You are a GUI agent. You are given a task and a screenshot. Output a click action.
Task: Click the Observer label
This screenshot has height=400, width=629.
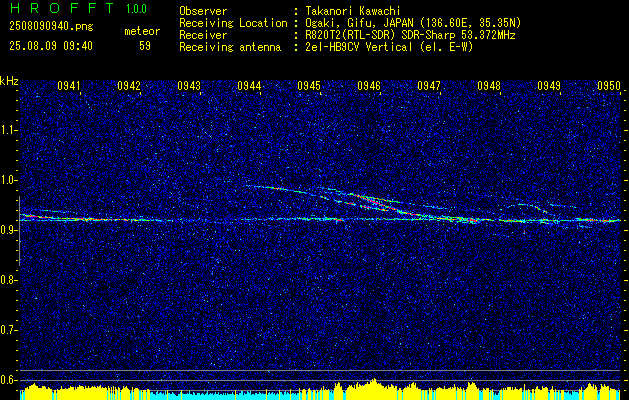[203, 11]
